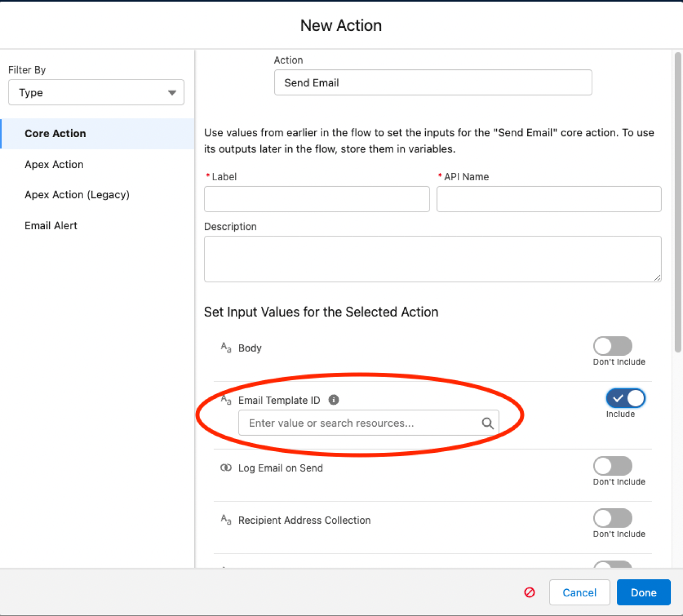The height and width of the screenshot is (616, 683).
Task: Click Recipient Address Collection text icon
Action: [226, 520]
